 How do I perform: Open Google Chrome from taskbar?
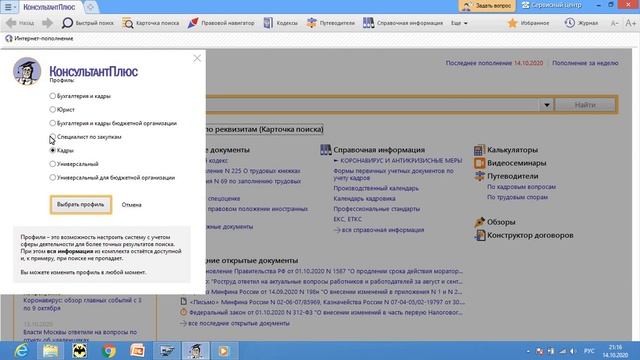tap(109, 351)
